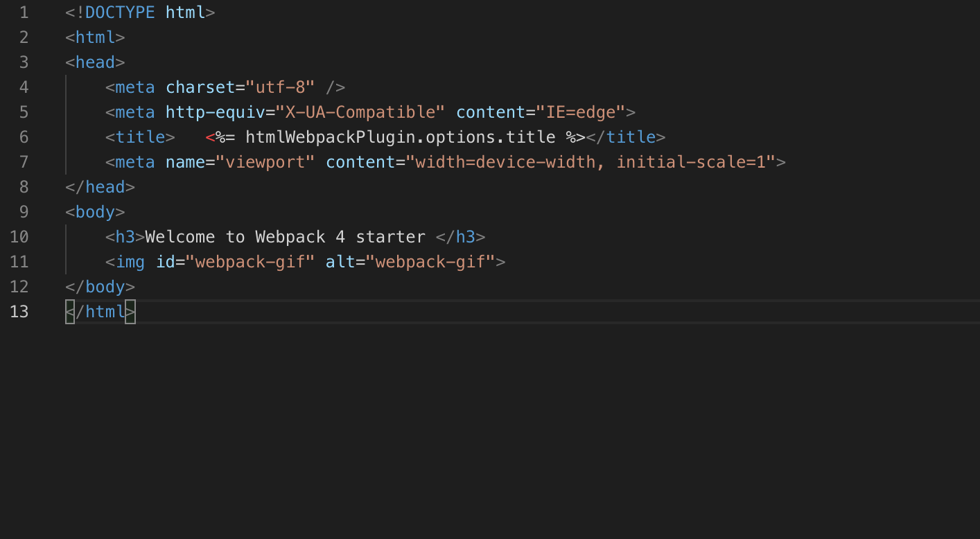This screenshot has height=539, width=980.
Task: Click the img tag name
Action: coord(130,262)
